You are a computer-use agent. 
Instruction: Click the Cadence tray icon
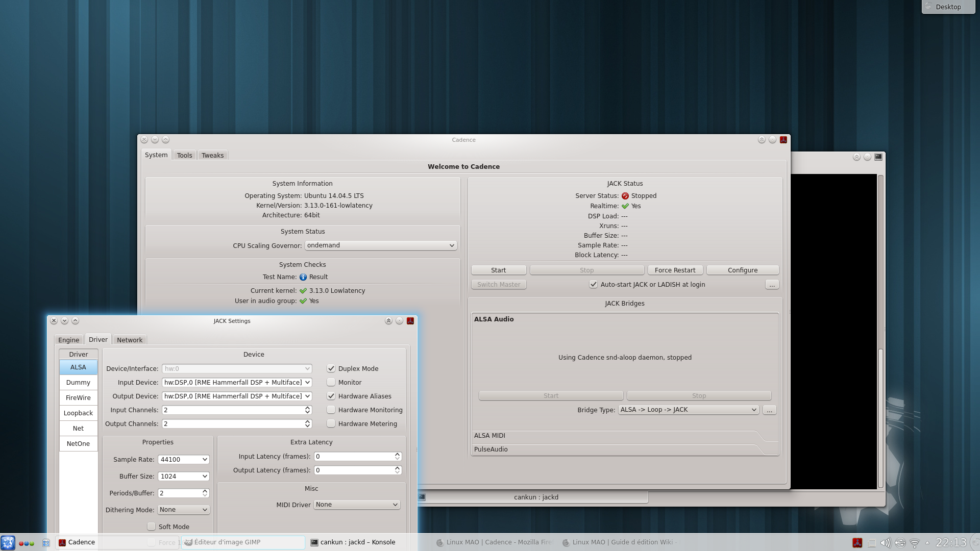tap(857, 543)
